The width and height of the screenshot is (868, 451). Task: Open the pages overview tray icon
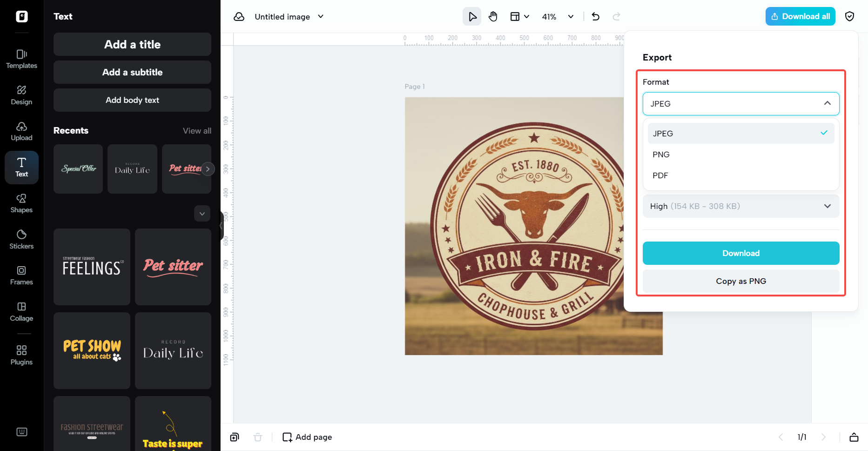[854, 437]
